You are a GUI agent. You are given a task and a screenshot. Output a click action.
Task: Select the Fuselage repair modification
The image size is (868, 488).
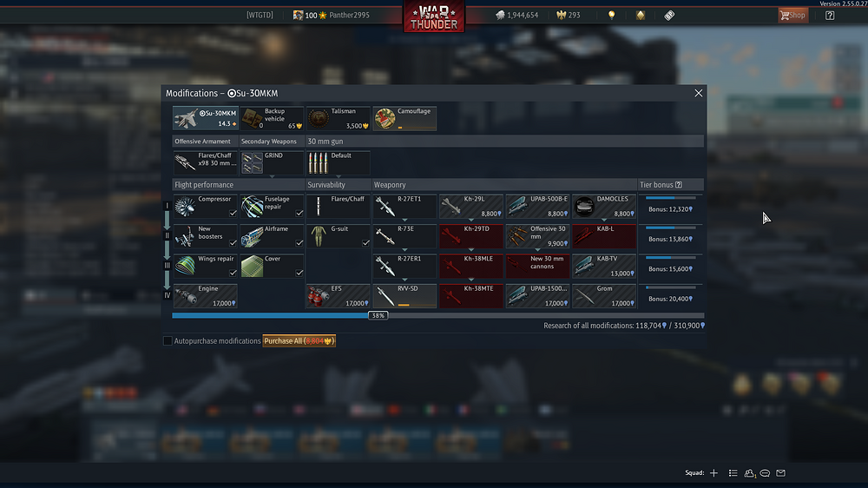[x=272, y=206]
